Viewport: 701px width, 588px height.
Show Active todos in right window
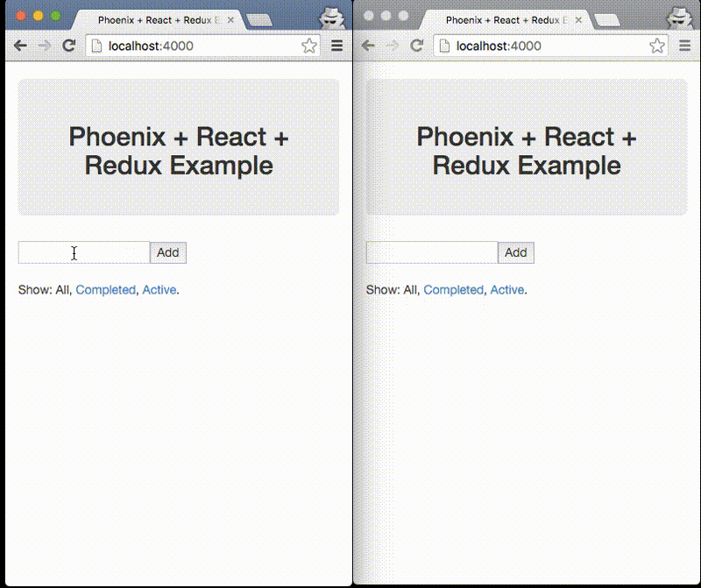[x=507, y=290]
